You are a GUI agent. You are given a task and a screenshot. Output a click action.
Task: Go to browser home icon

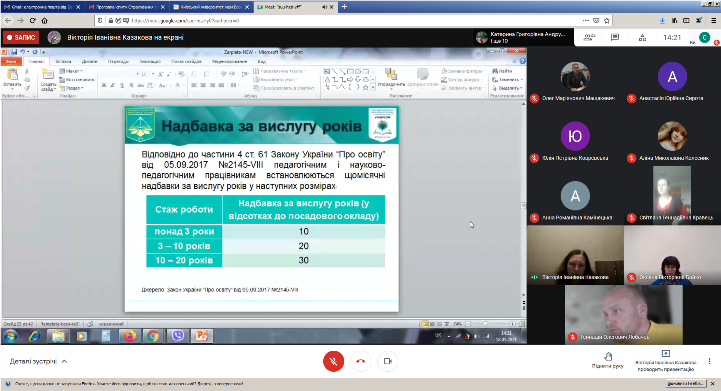[x=45, y=20]
